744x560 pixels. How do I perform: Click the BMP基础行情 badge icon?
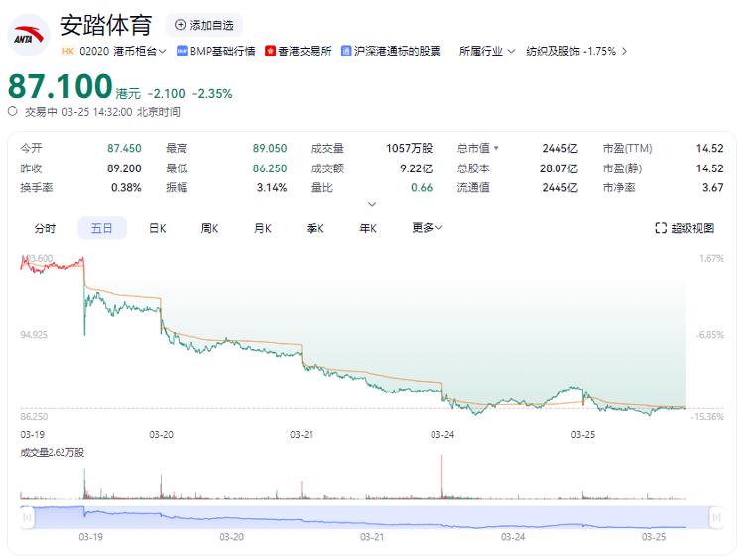[x=182, y=51]
